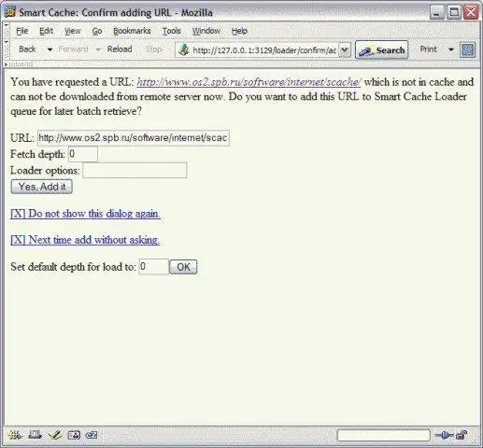
Task: Click the Stop toolbar button
Action: [x=153, y=49]
